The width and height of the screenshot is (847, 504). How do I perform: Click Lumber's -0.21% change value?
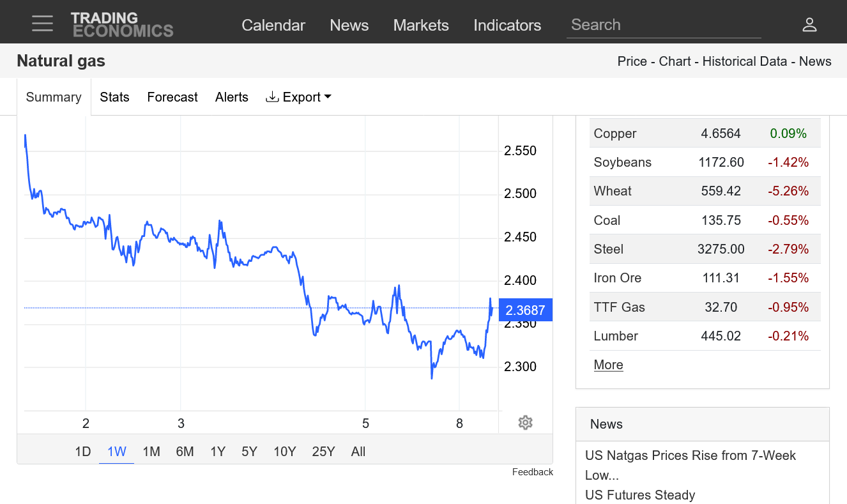[x=788, y=336]
